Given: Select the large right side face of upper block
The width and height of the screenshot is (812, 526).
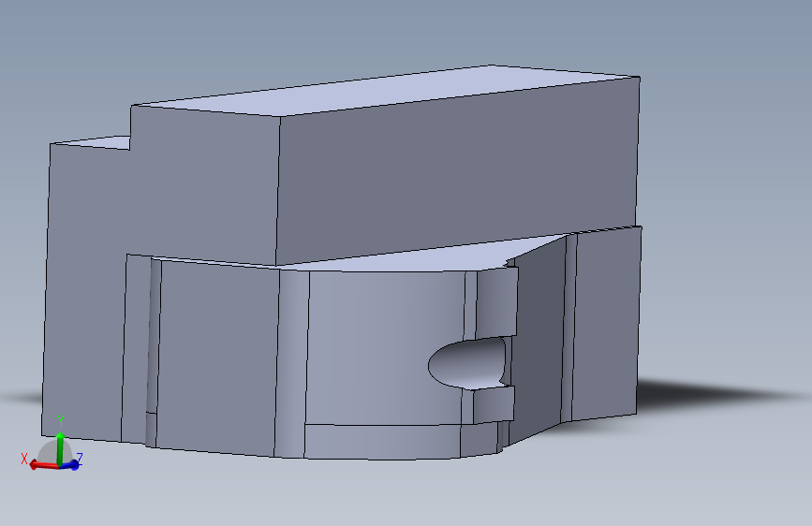Looking at the screenshot, I should point(458,173).
